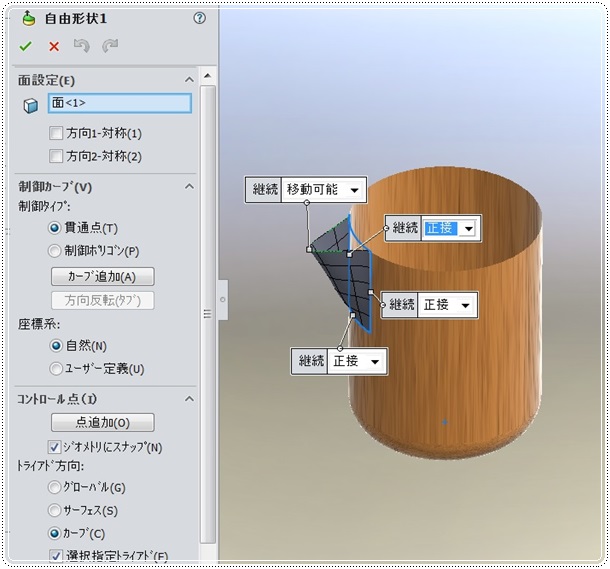The image size is (610, 569).
Task: Click the 方向反転(タブ) button
Action: click(103, 300)
